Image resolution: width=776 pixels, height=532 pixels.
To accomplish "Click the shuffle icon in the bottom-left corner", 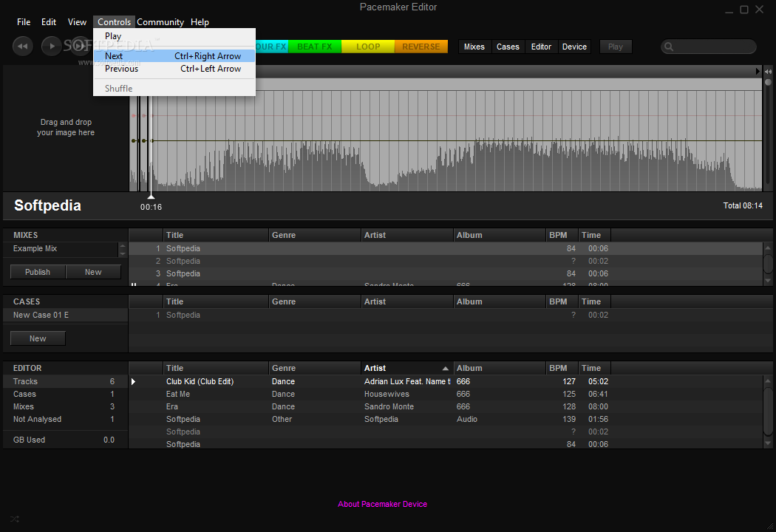I will click(x=14, y=519).
